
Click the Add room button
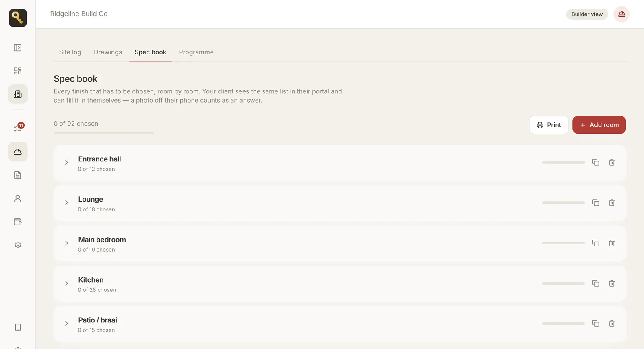coord(599,125)
